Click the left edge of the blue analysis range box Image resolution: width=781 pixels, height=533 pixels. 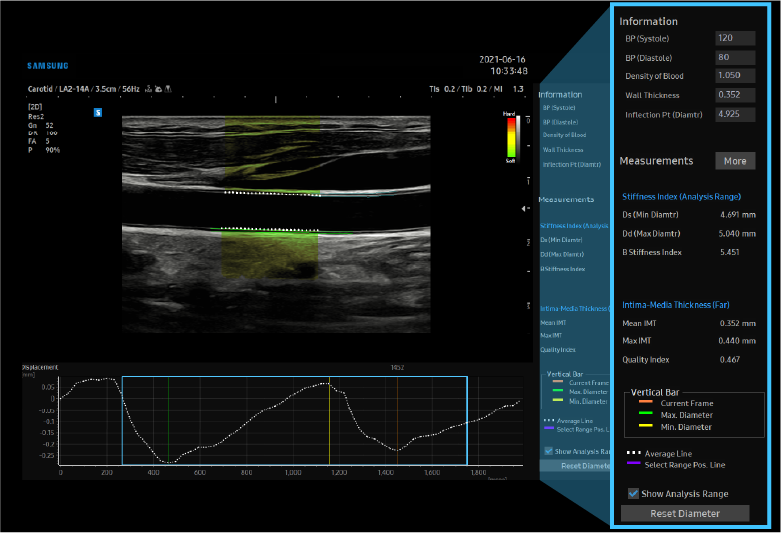(122, 420)
